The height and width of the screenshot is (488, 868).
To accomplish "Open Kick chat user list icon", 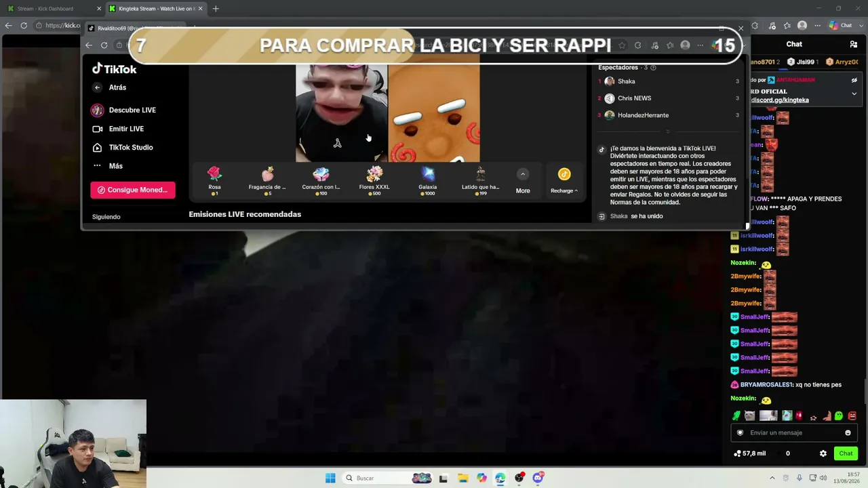I will click(854, 44).
